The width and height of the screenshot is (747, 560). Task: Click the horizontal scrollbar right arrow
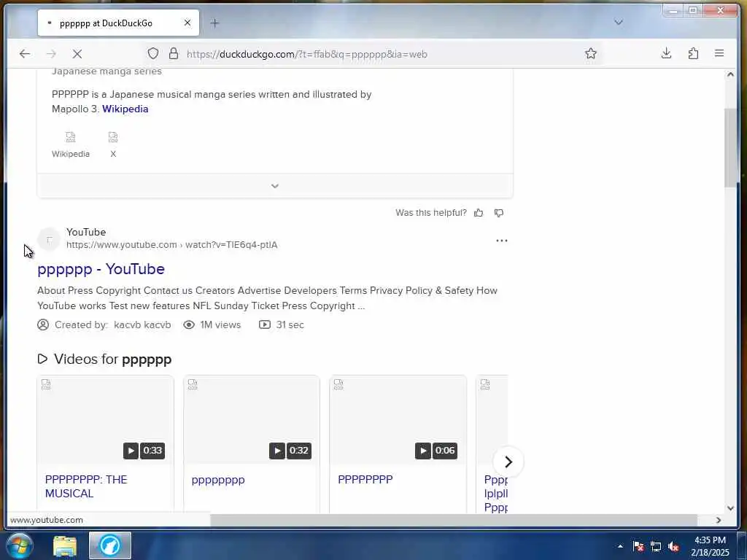pyautogui.click(x=719, y=520)
